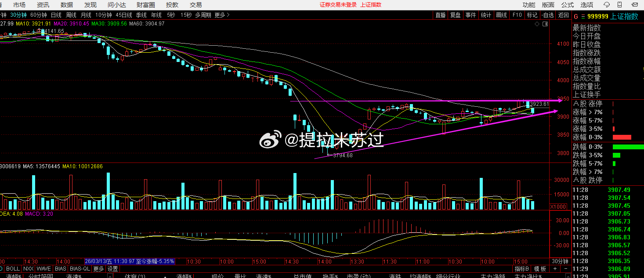Toggle the side panel layout icon
The width and height of the screenshot is (644, 278).
coord(545,24)
